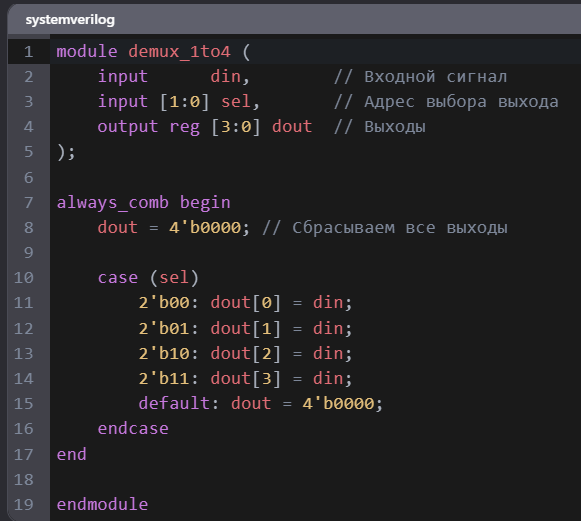Click the endmodule keyword
581x521 pixels.
point(102,504)
